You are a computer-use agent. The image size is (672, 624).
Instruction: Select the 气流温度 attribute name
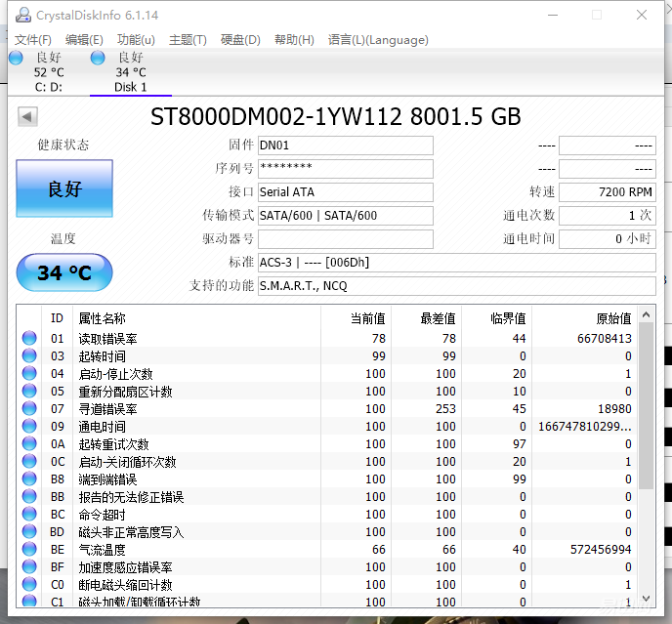pyautogui.click(x=102, y=550)
